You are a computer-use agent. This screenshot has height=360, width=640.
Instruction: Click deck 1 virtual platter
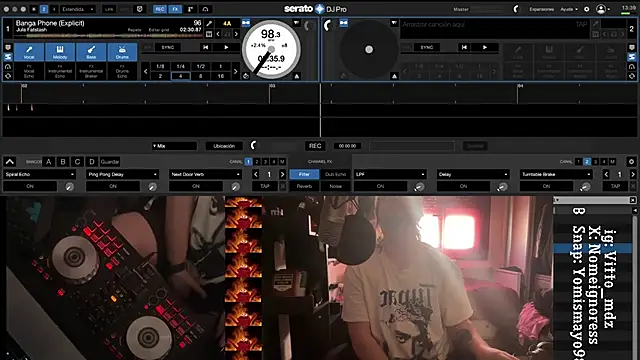[271, 49]
